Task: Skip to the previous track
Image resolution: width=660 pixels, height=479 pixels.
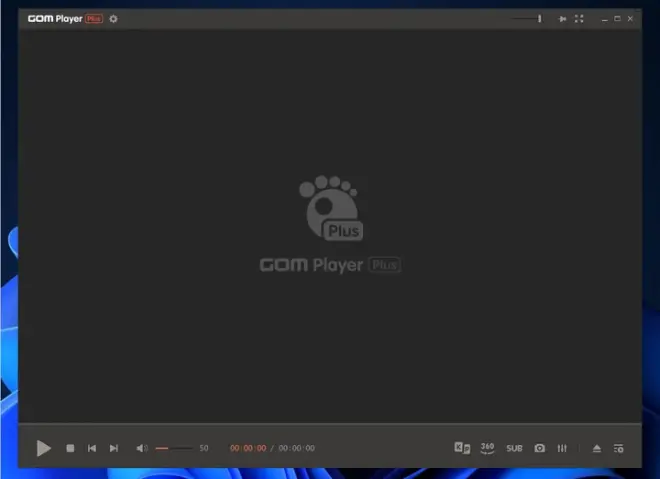Action: [x=92, y=448]
